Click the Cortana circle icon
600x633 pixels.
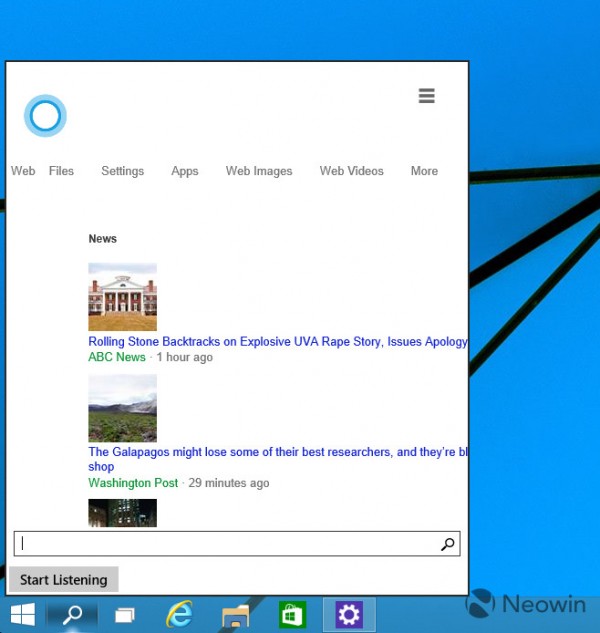[45, 117]
